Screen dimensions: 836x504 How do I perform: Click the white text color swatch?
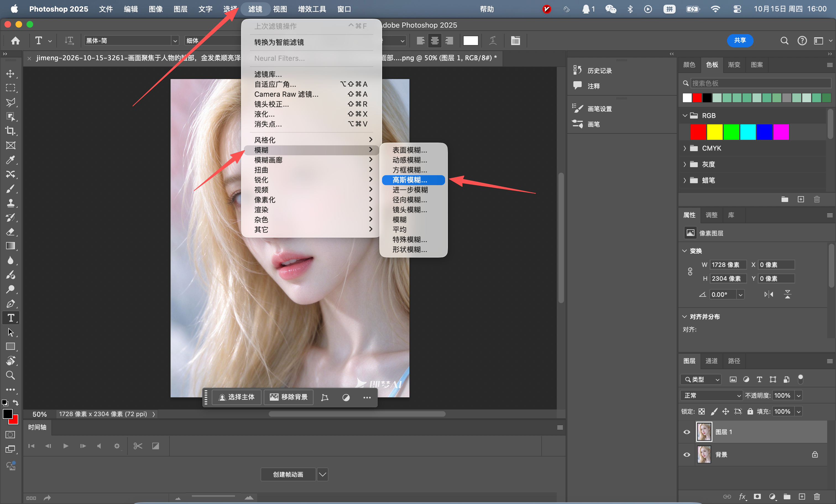coord(470,41)
